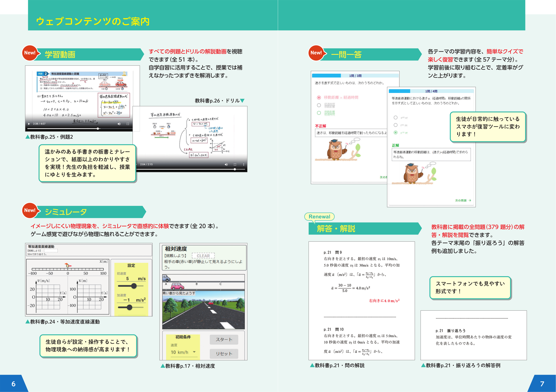Viewport: 556px width, 392px height.
Task: Click the CLEAR badge next to 挑戦しよう
Action: coord(203,256)
